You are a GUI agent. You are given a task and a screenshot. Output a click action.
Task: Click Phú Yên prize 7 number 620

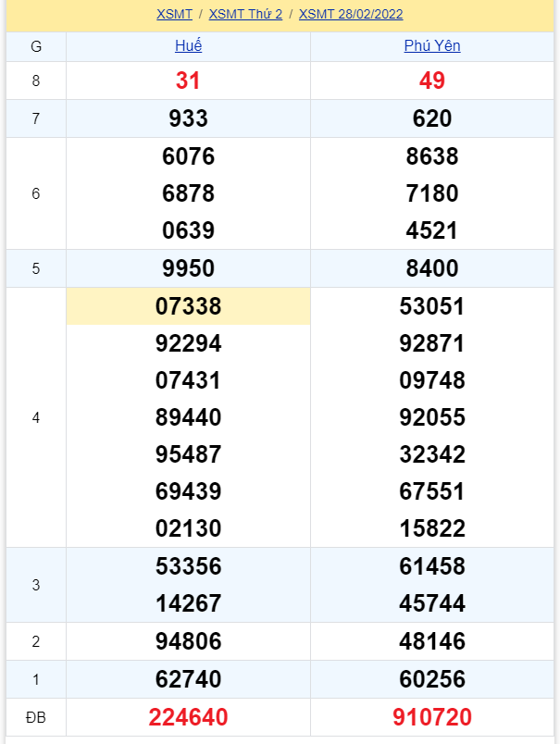coord(432,118)
